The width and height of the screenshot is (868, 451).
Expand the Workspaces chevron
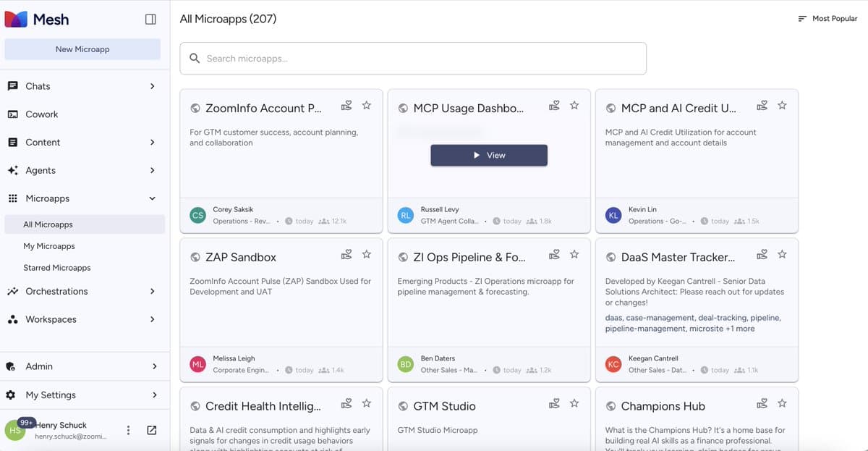[152, 319]
